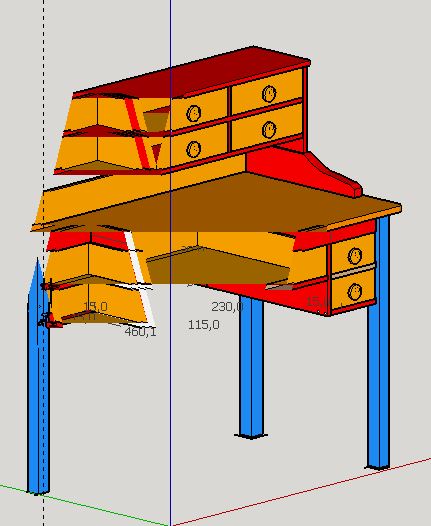Click the top-left hutch drawer knob
The image size is (431, 526).
pyautogui.click(x=194, y=113)
